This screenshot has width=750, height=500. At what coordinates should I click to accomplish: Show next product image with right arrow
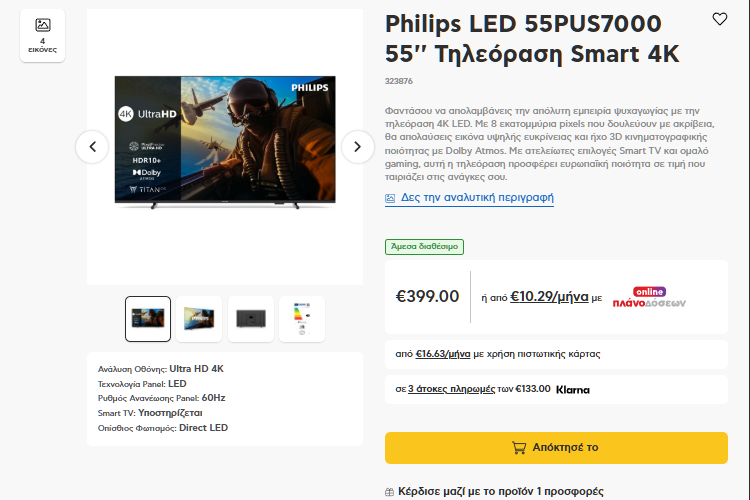(x=357, y=147)
